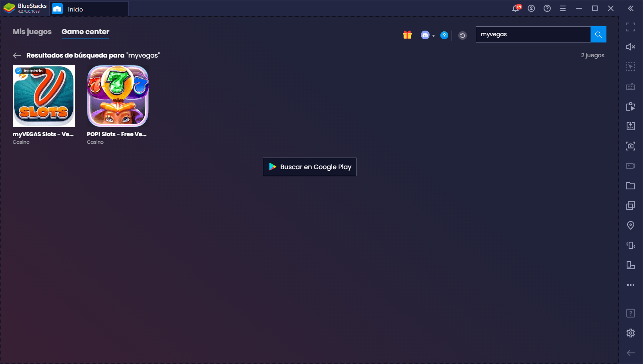Click the refresh circular arrow icon
This screenshot has width=643, height=364.
[x=463, y=36]
